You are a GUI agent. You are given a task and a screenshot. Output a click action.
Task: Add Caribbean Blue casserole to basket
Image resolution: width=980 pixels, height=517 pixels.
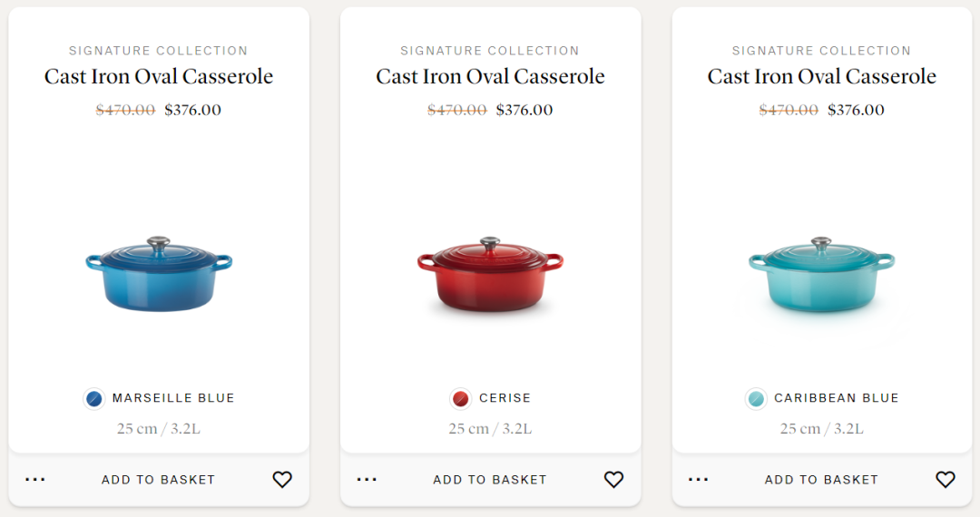click(x=821, y=480)
